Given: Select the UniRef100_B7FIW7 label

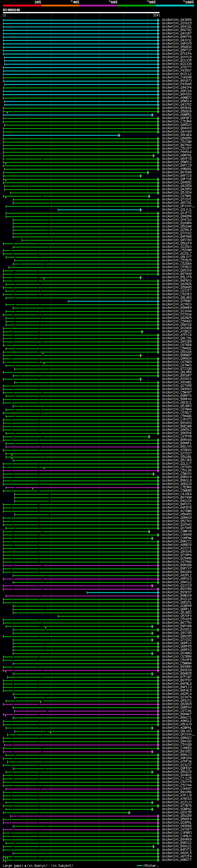Looking at the screenshot, I should click(177, 678).
